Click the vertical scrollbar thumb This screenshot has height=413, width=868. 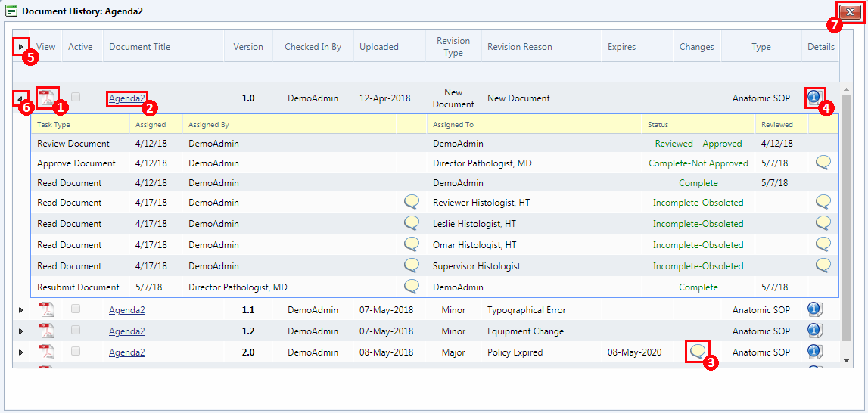tap(846, 217)
